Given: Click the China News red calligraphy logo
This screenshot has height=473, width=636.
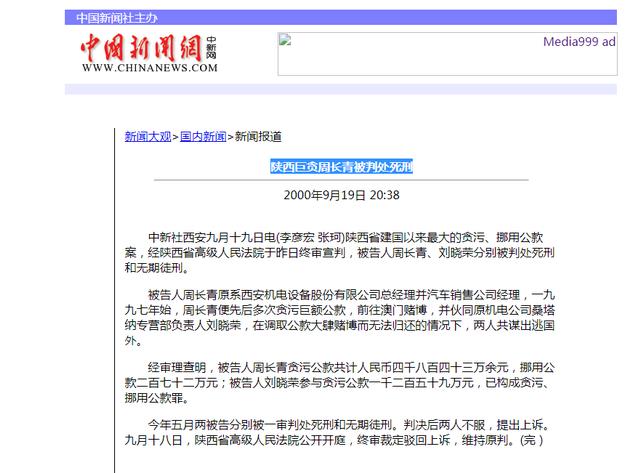Looking at the screenshot, I should click(141, 48).
